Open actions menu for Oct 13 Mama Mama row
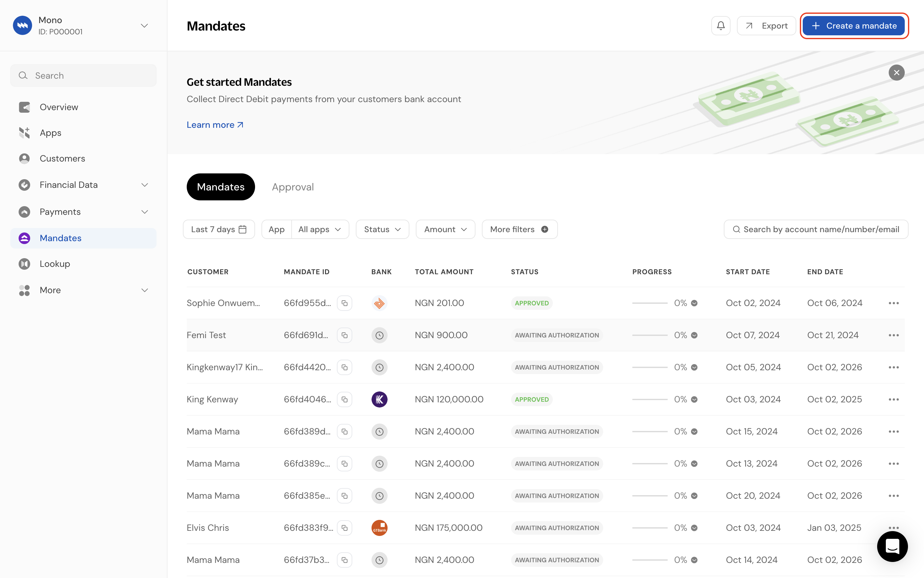 coord(894,464)
